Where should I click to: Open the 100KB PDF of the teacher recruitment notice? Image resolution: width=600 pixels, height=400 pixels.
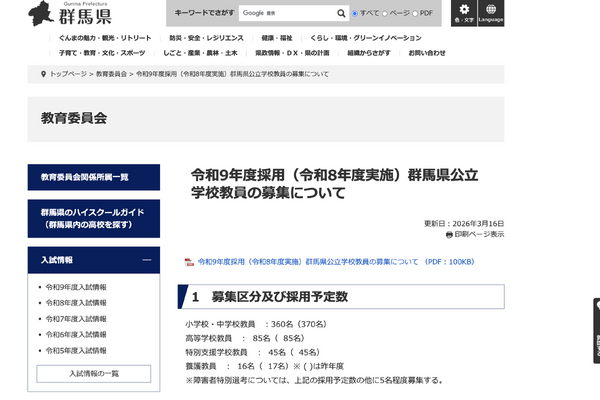[x=336, y=262]
